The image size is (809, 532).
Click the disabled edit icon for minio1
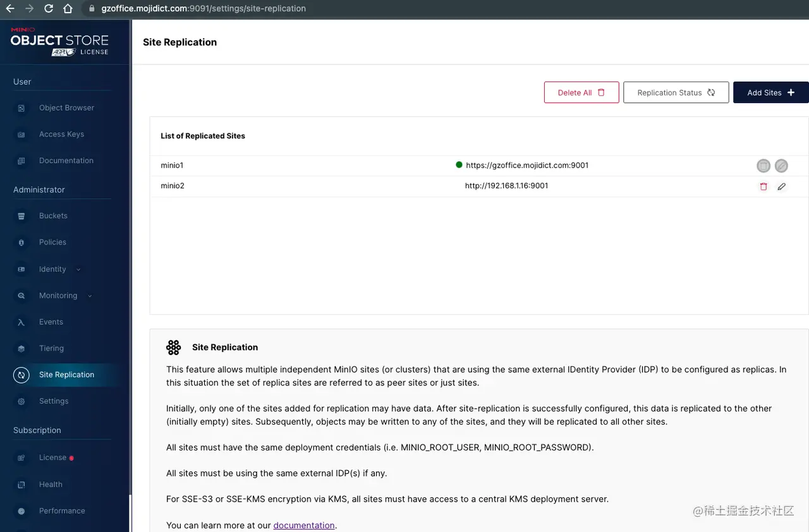tap(782, 166)
